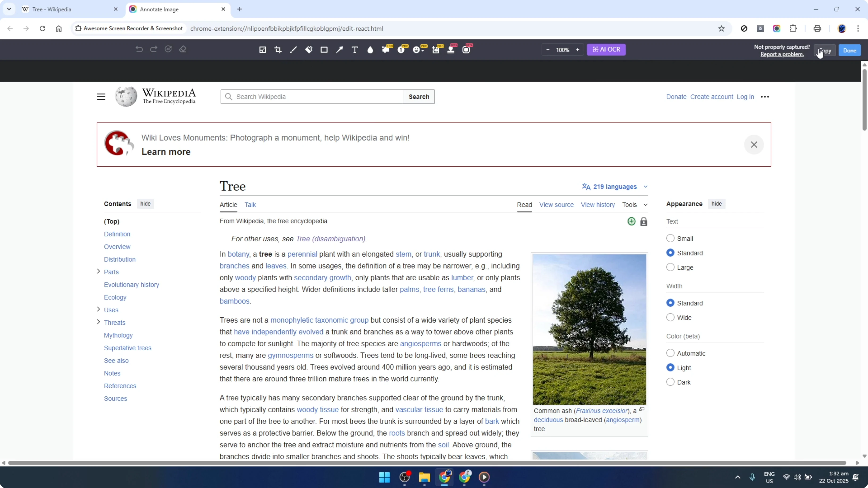The image size is (868, 488).
Task: Select the Pen drawing tool
Action: click(293, 50)
